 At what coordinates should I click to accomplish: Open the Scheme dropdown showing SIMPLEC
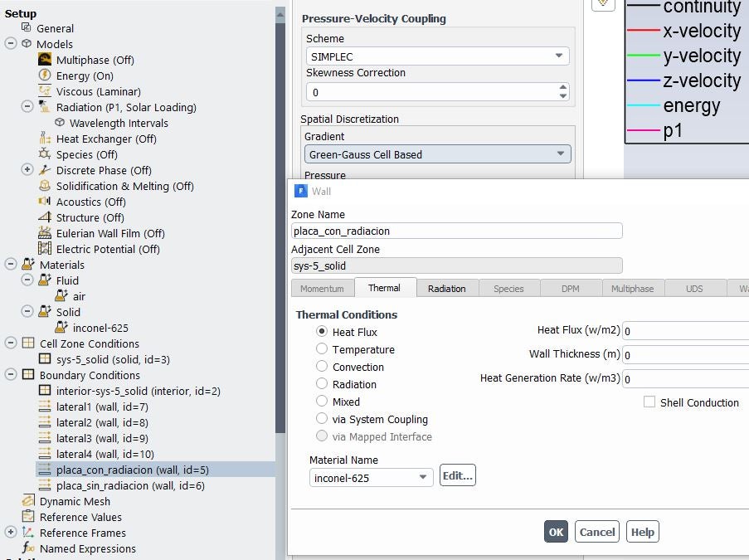tap(438, 56)
